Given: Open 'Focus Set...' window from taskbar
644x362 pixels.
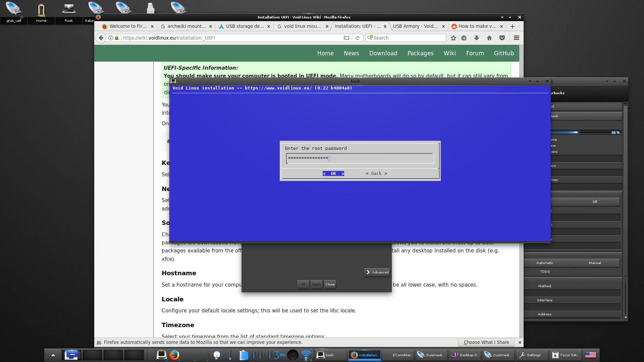Looking at the screenshot, I should (566, 355).
